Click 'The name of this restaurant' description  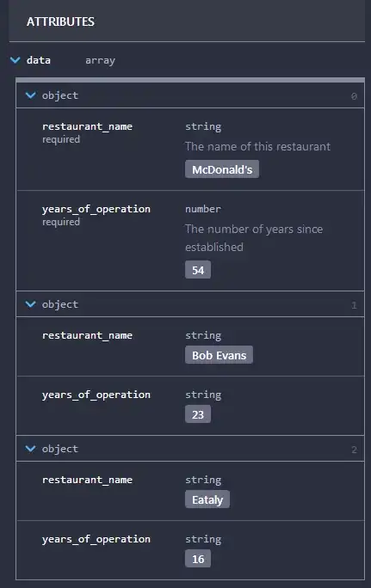257,146
